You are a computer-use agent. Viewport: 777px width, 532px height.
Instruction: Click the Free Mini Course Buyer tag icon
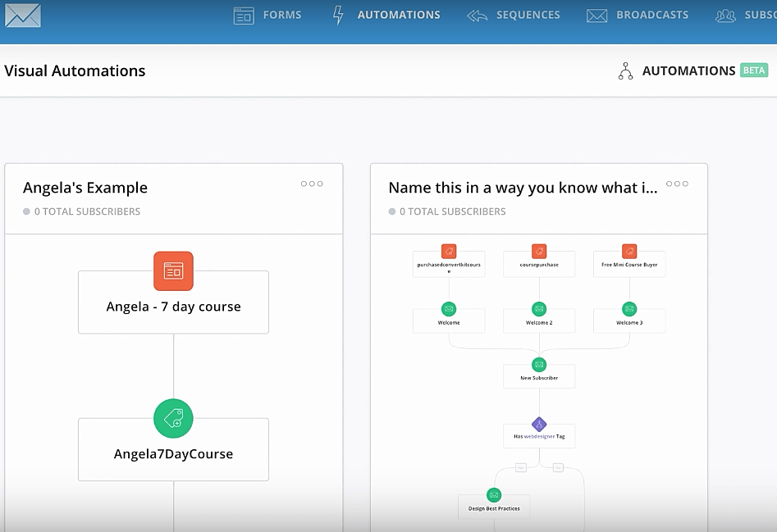(x=629, y=252)
